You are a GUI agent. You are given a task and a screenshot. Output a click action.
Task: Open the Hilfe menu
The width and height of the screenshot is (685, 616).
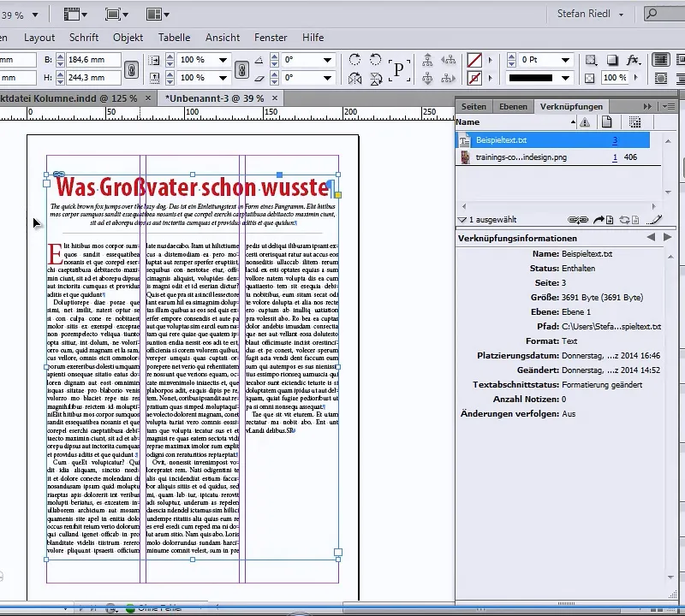[x=313, y=38]
